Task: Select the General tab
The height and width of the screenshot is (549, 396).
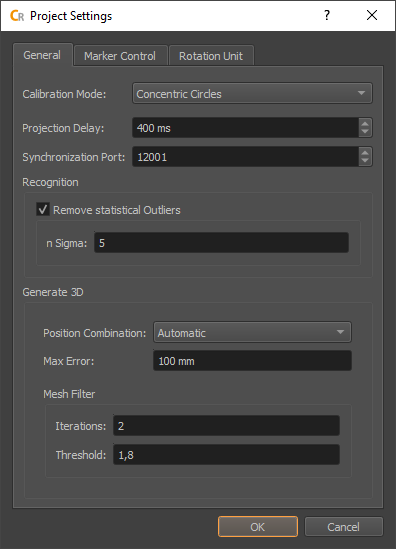Action: 42,55
